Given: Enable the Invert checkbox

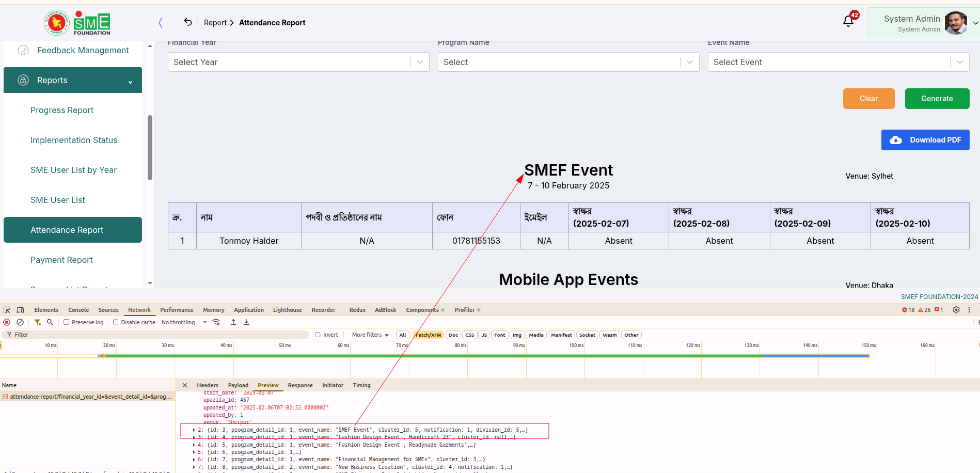Looking at the screenshot, I should pos(318,335).
